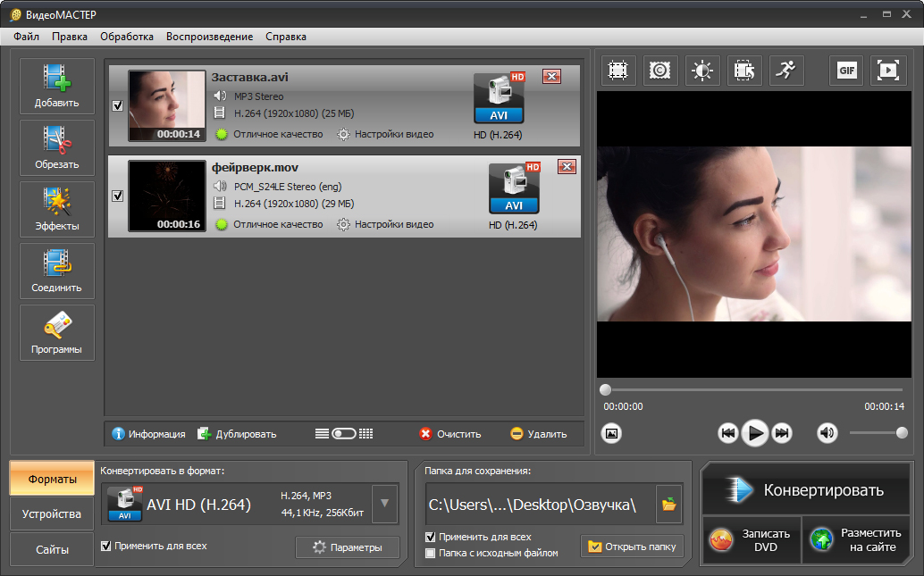Click Открыть папку button
Image resolution: width=924 pixels, height=576 pixels.
[633, 547]
